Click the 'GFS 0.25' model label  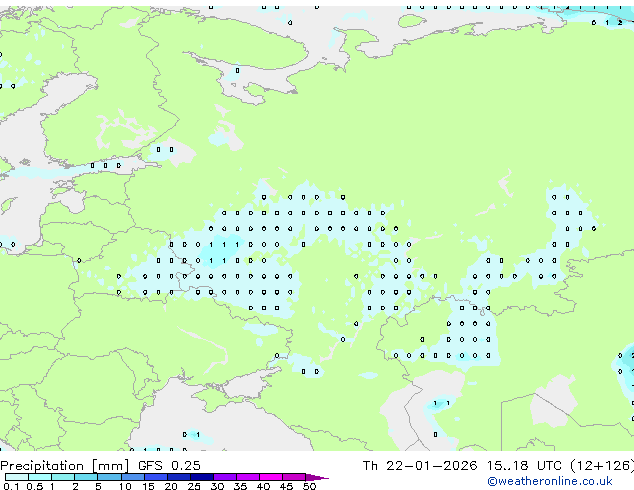click(x=169, y=466)
